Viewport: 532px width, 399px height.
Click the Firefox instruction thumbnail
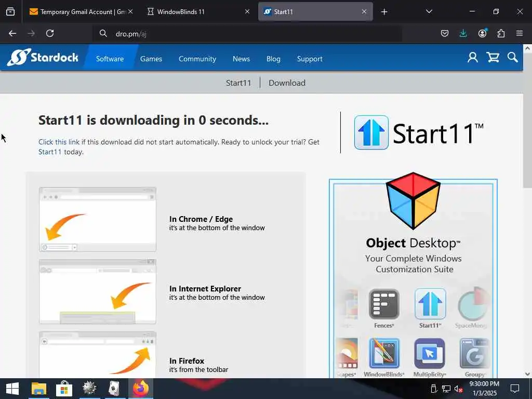pyautogui.click(x=97, y=354)
